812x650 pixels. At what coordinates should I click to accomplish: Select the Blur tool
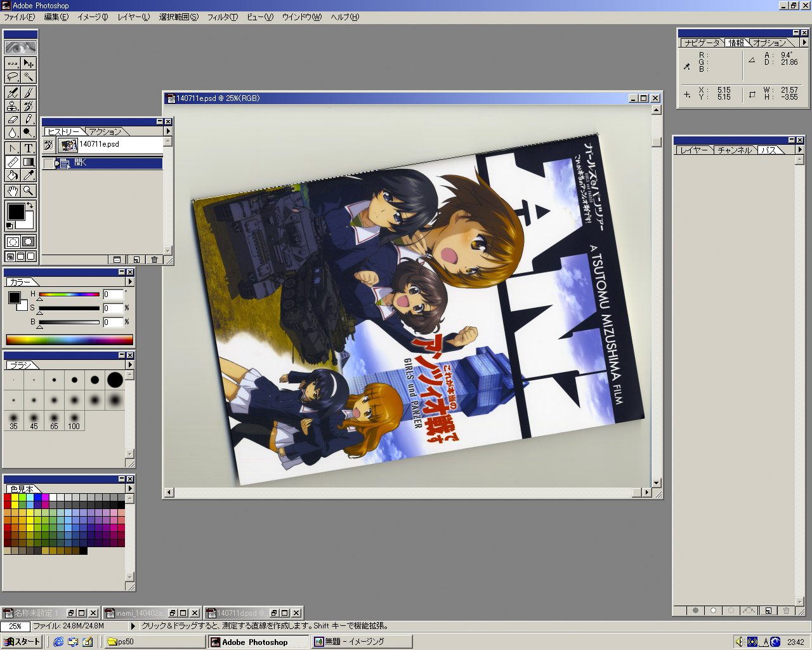(13, 133)
